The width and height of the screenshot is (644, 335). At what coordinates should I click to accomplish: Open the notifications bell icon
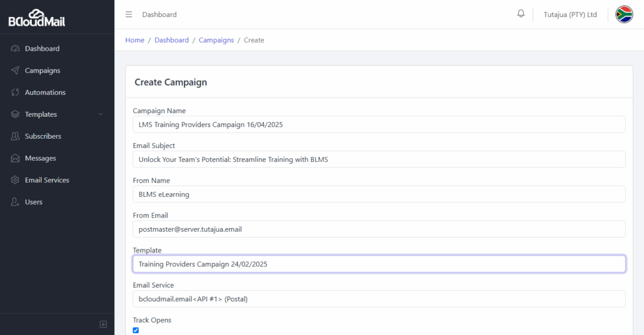coord(521,14)
